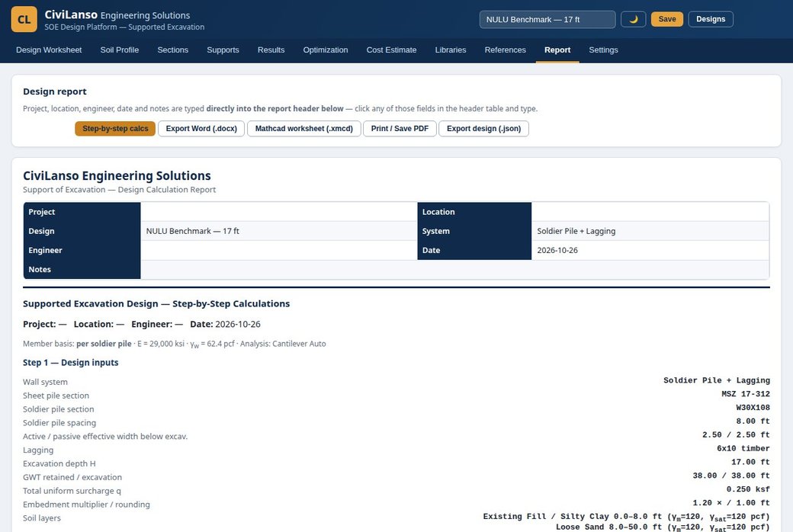Click the 'Soil layers' label
The image size is (793, 532).
41,518
